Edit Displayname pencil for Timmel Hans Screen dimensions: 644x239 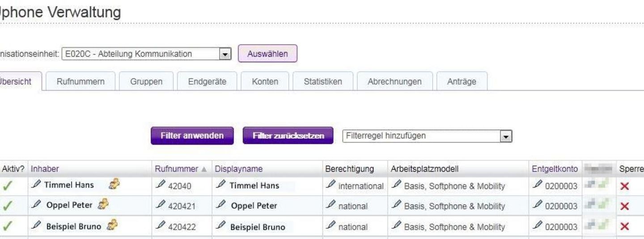220,184
